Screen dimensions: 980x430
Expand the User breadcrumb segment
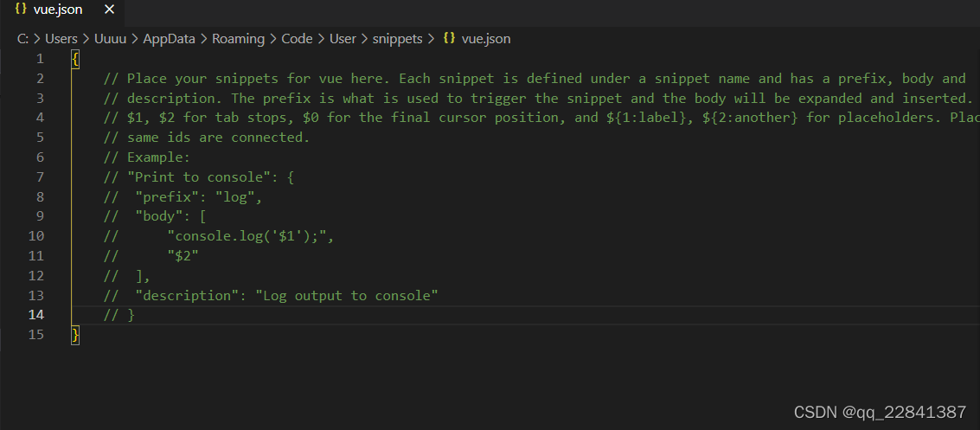[x=343, y=38]
